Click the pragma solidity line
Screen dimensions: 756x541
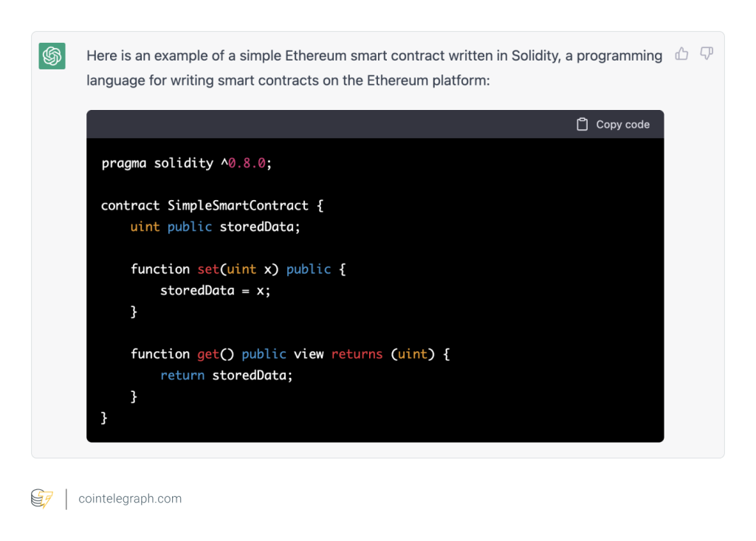[x=186, y=163]
